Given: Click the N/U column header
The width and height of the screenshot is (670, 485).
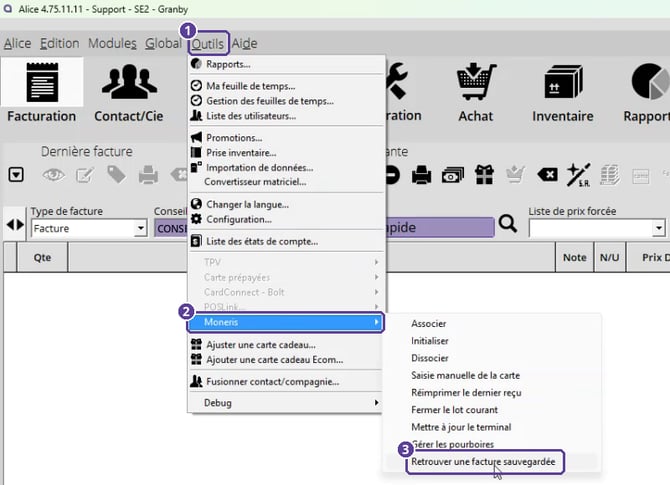Looking at the screenshot, I should click(609, 258).
